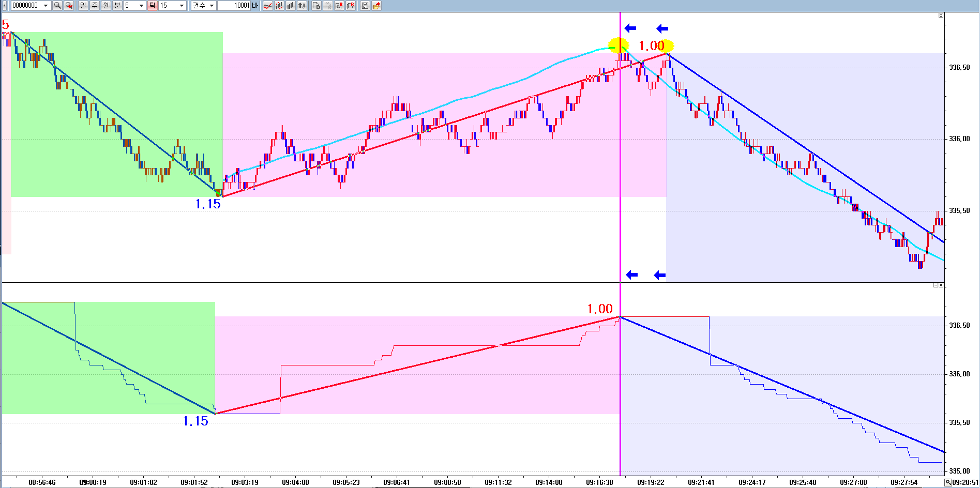Open the tick interval dropdown showing 15
This screenshot has width=980, height=488.
pos(182,6)
